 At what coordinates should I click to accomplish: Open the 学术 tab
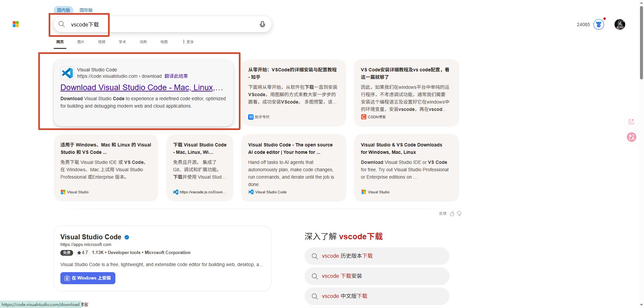[122, 42]
